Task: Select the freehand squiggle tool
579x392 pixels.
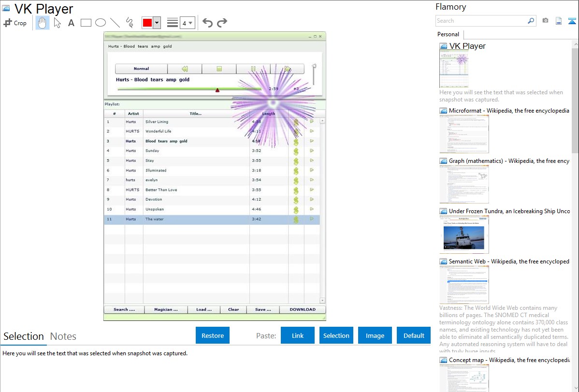Action: point(130,23)
